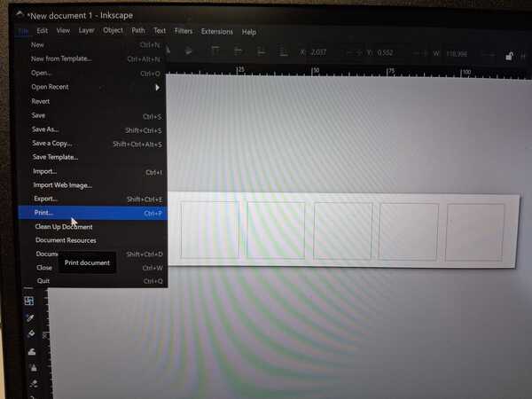532x399 pixels.
Task: Choose the Close entry with Ctrl+W
Action: 94,268
